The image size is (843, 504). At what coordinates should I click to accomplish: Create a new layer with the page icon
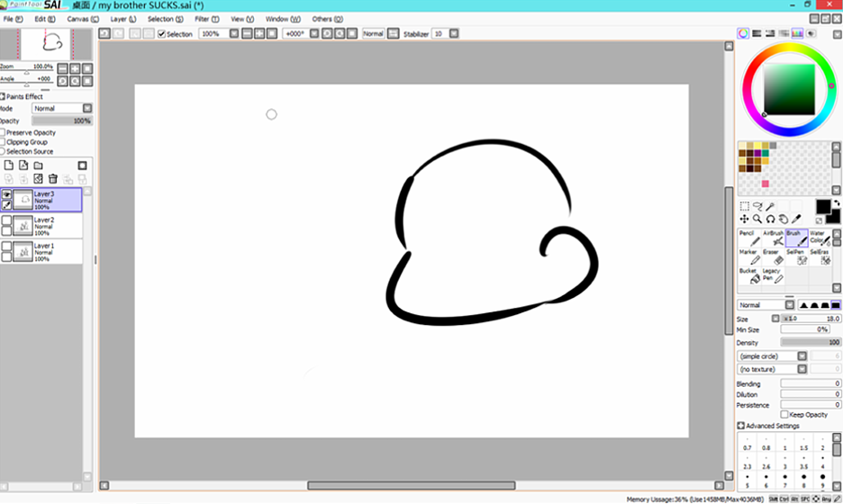(x=9, y=166)
